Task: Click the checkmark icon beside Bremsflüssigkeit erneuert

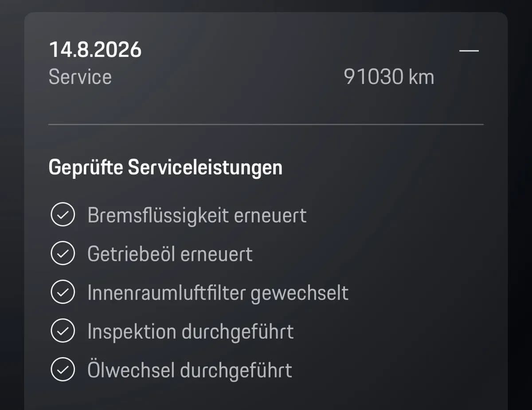Action: [x=63, y=215]
